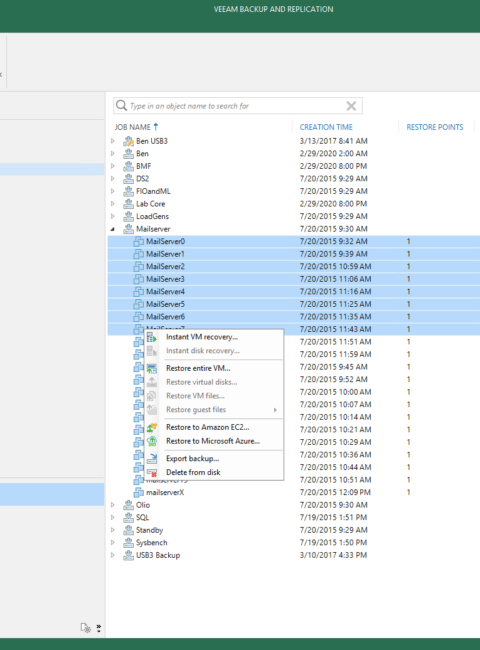Select the mailserverX row
Screen dimensions: 480x650
[x=294, y=492]
